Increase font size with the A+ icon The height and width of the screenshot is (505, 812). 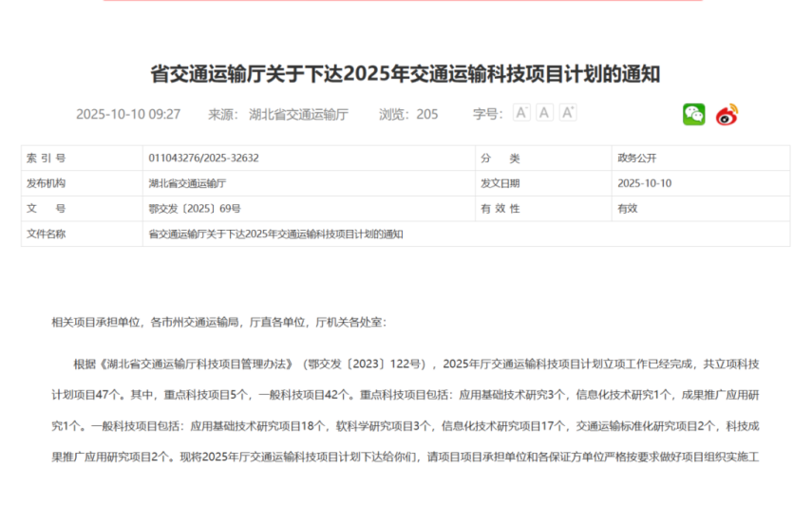point(568,113)
